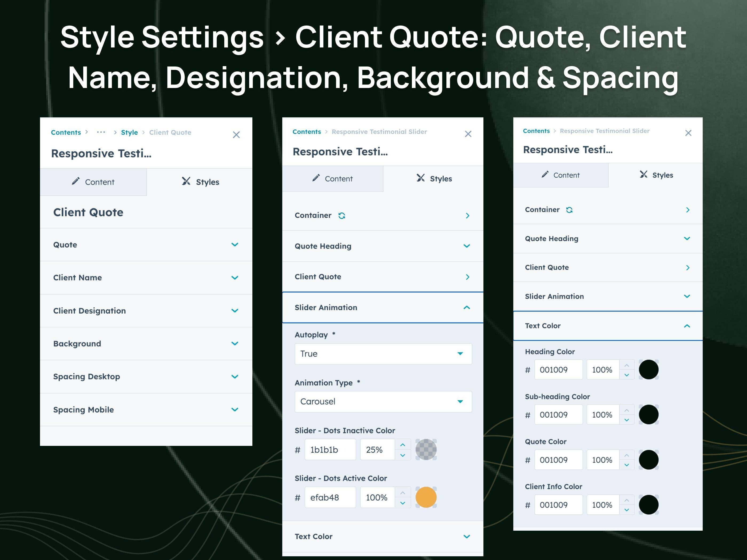Click the pencil icon on the left Content tab

click(x=76, y=182)
